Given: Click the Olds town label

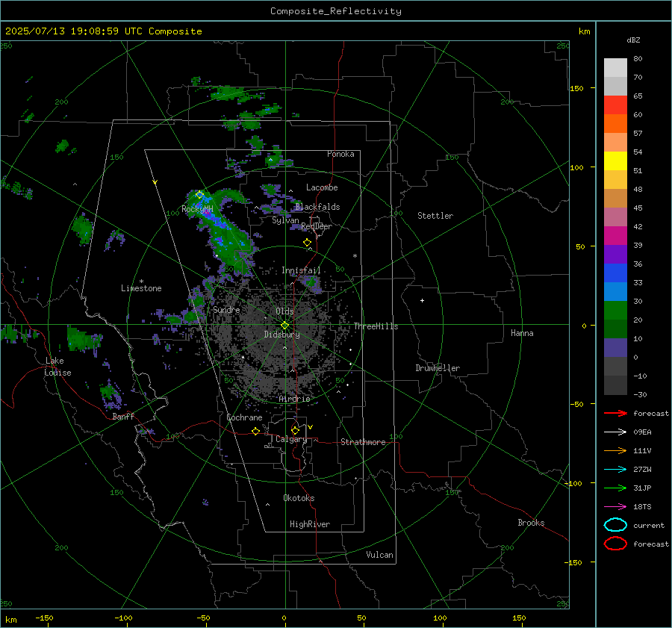Looking at the screenshot, I should (x=284, y=311).
